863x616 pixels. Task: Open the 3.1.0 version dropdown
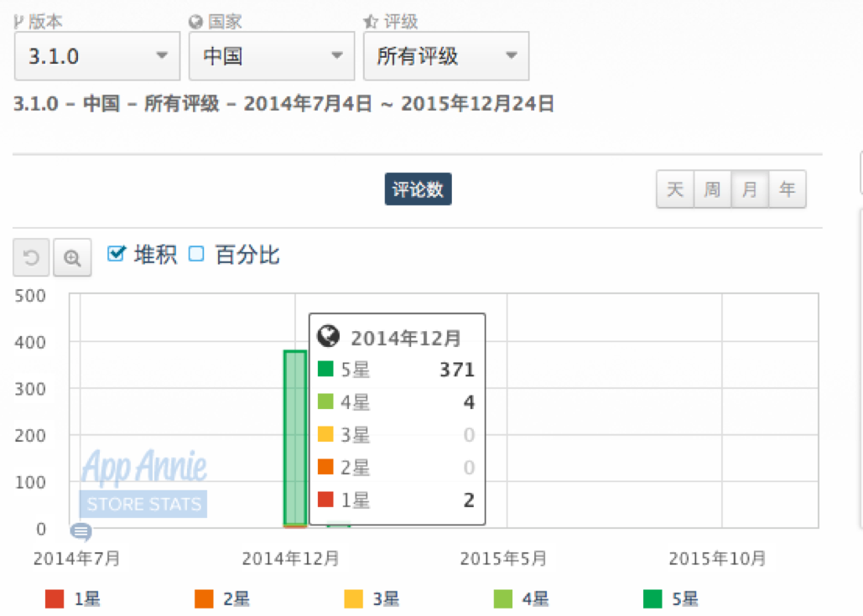97,56
